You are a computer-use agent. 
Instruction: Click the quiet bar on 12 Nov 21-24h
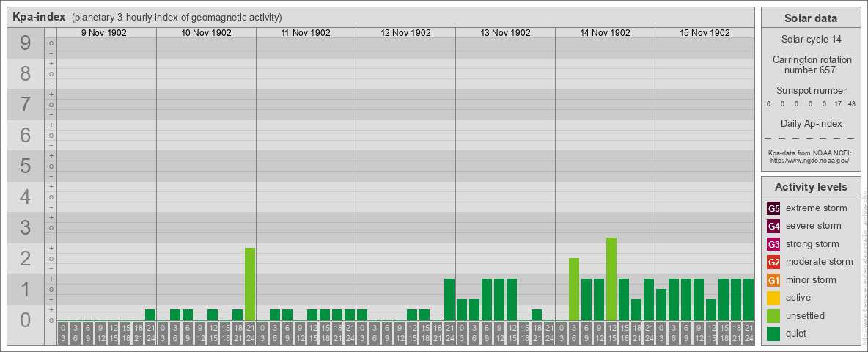click(449, 299)
